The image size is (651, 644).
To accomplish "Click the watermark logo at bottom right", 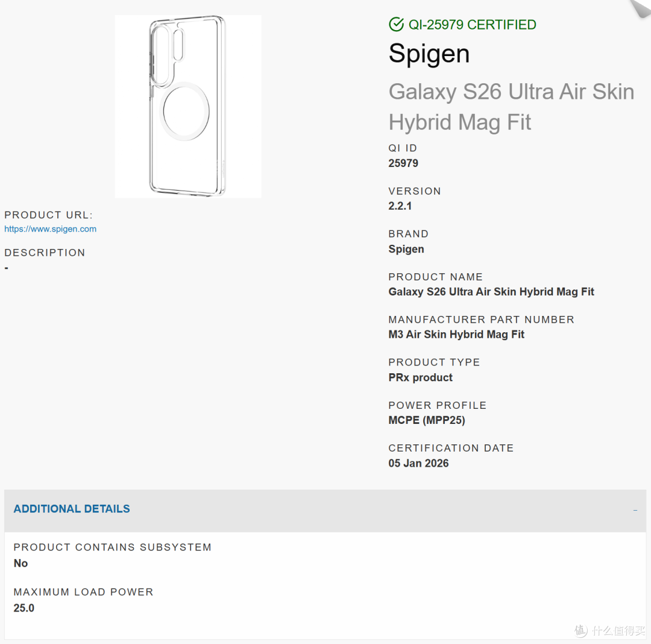I will click(x=610, y=630).
